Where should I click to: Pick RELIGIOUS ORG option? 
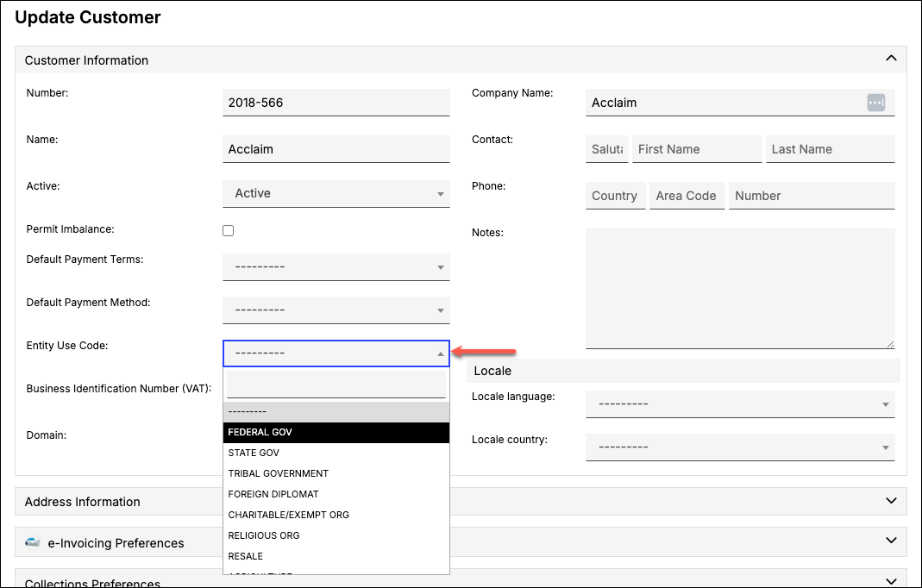coord(336,535)
